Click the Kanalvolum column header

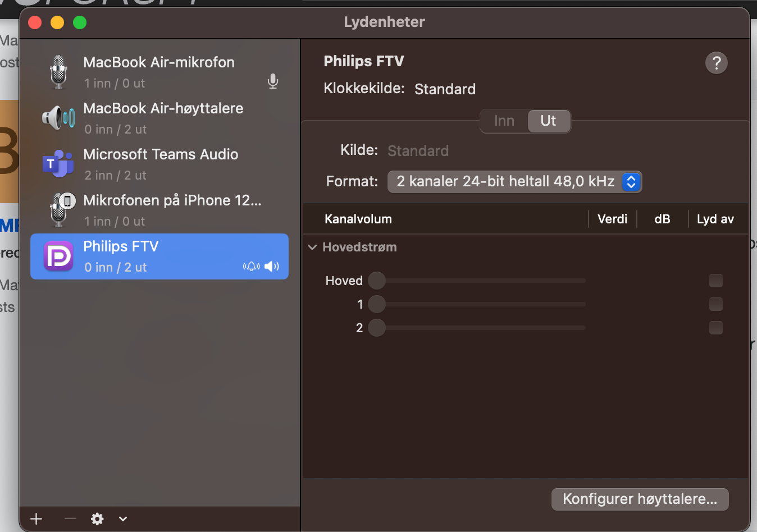358,219
